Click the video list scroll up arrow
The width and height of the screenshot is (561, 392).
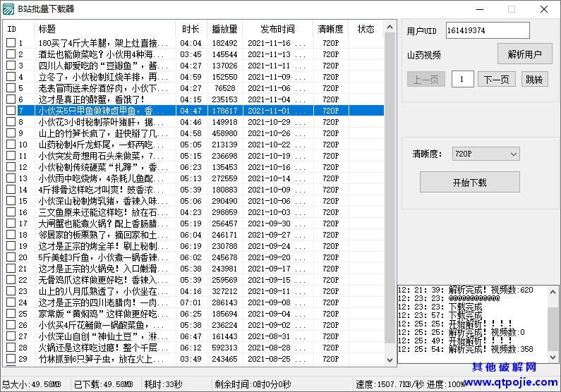pos(390,27)
